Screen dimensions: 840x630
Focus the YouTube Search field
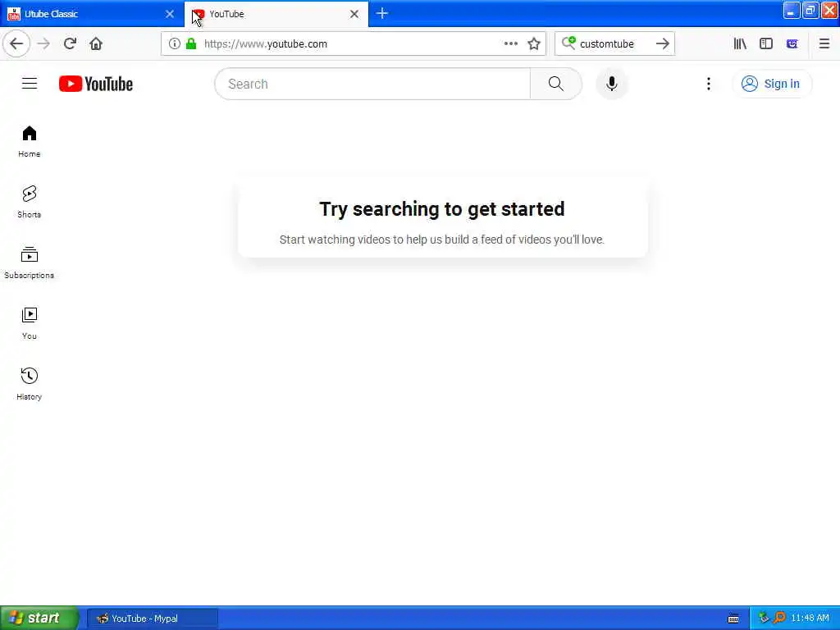372,84
